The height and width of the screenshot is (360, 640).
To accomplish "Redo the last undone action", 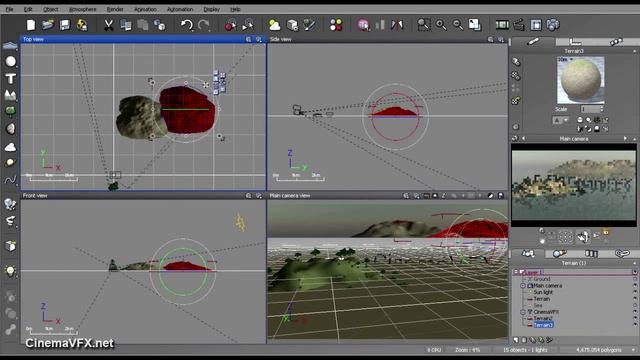I will pyautogui.click(x=203, y=25).
